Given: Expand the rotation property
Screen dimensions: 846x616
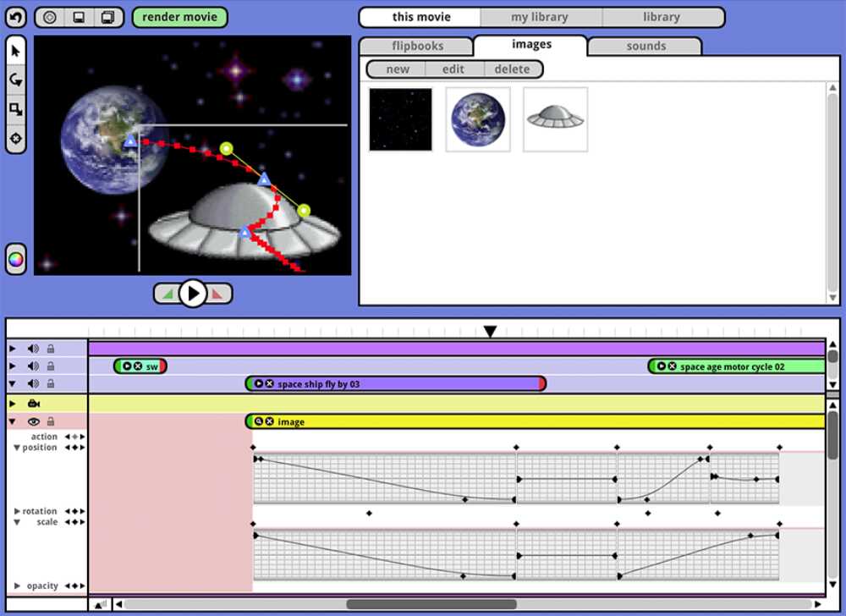Looking at the screenshot, I should click(17, 511).
